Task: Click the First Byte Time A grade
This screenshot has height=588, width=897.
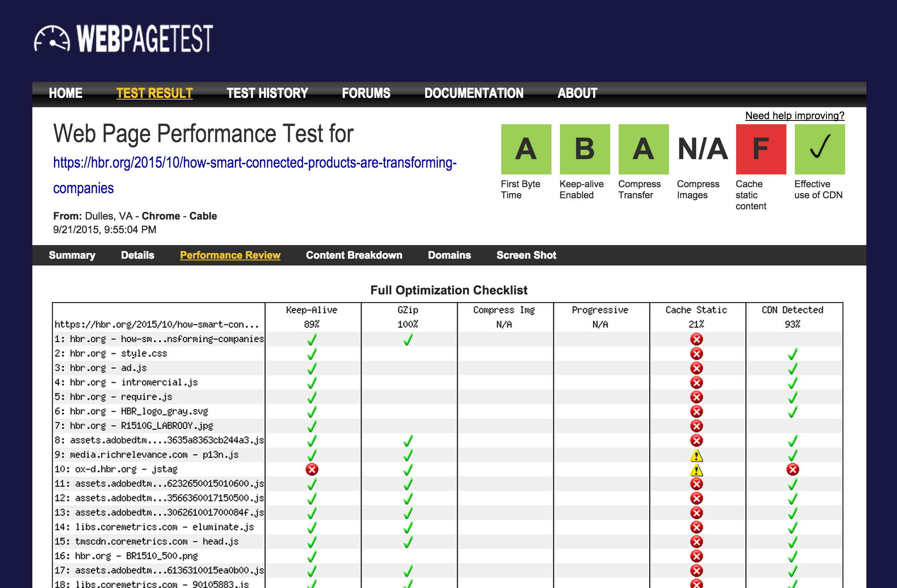Action: click(x=526, y=149)
